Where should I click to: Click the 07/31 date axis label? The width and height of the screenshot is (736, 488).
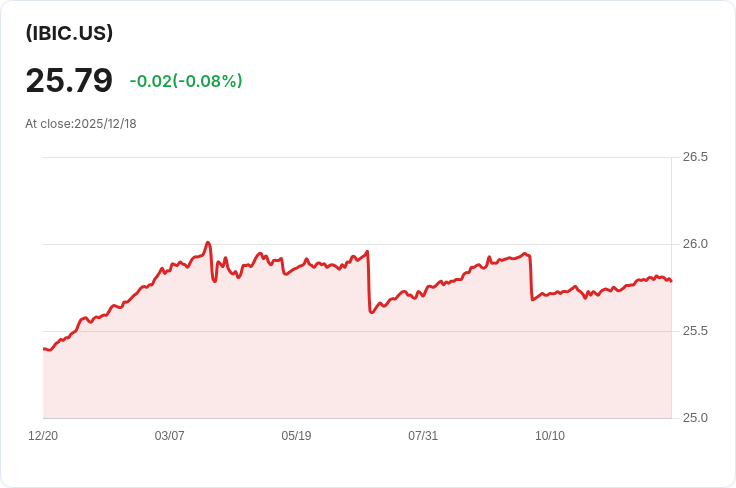pyautogui.click(x=423, y=436)
